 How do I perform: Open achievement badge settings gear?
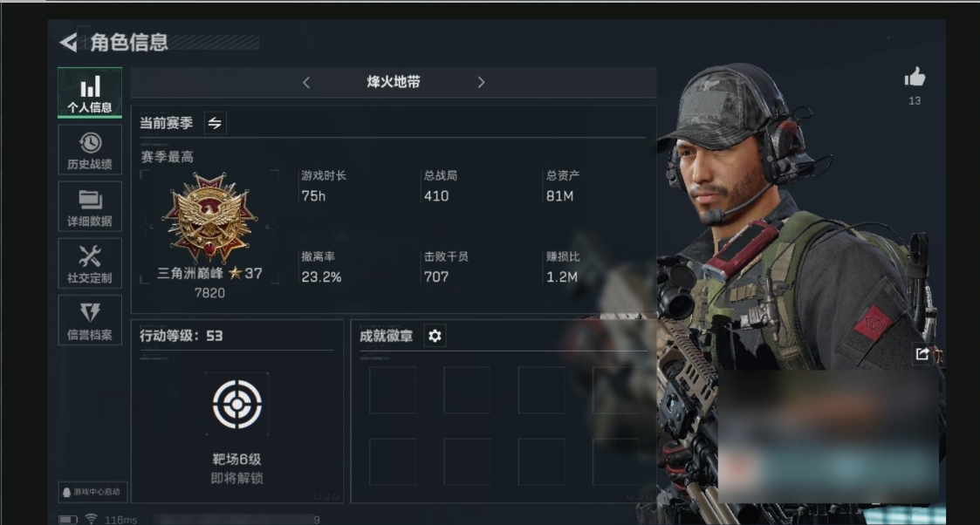pyautogui.click(x=435, y=336)
